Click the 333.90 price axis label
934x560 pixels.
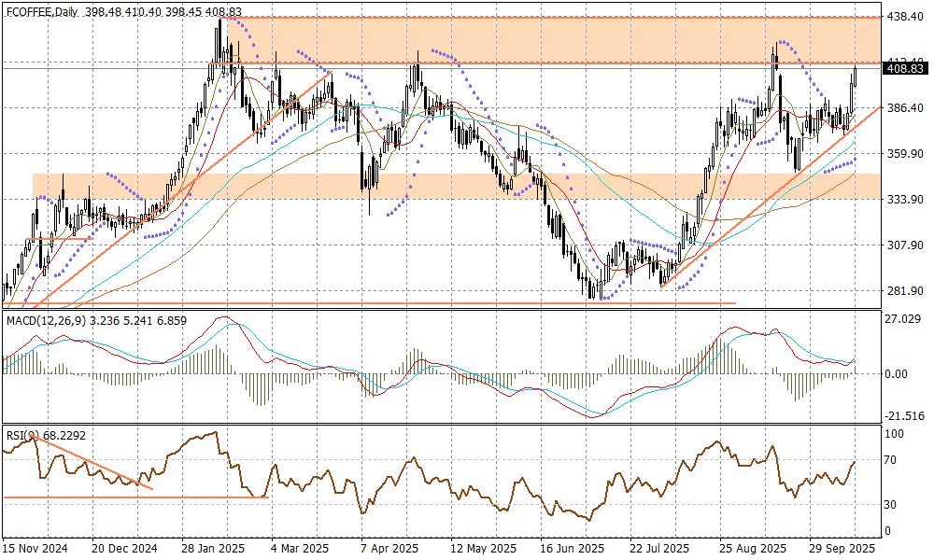click(x=904, y=200)
